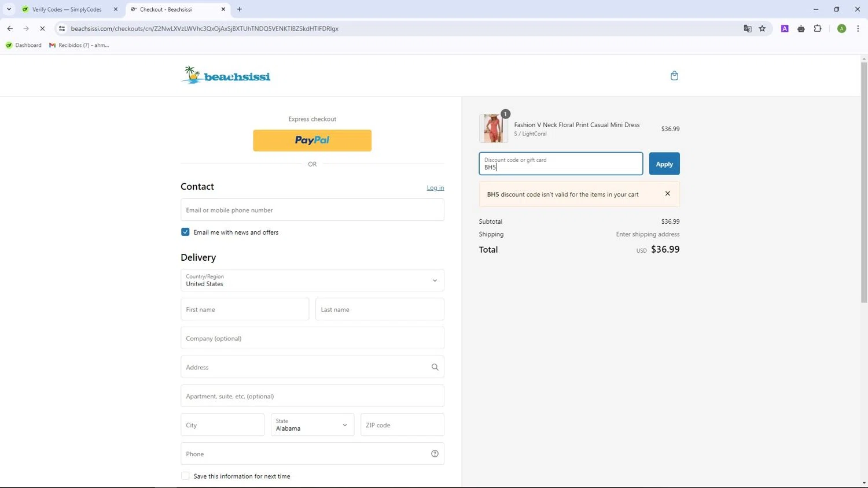The width and height of the screenshot is (868, 488).
Task: Click the Beachsissi logo
Action: [x=226, y=75]
